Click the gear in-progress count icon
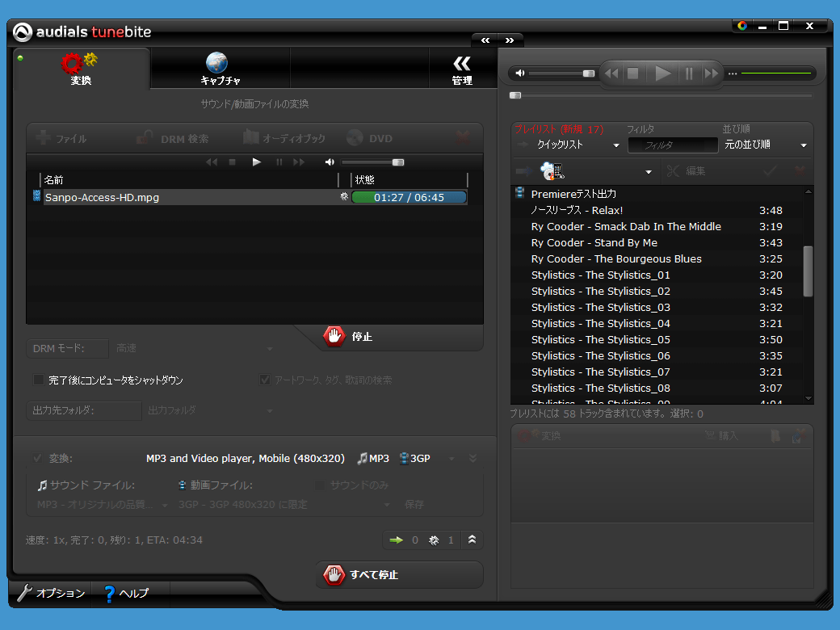Screen dimensions: 840x630 (x=434, y=540)
